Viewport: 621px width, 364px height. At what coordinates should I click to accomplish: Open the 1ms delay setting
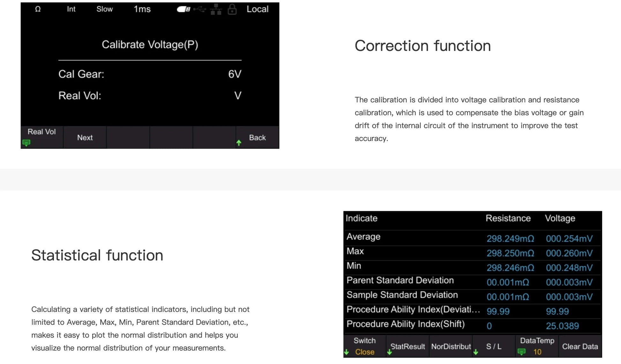pyautogui.click(x=142, y=9)
